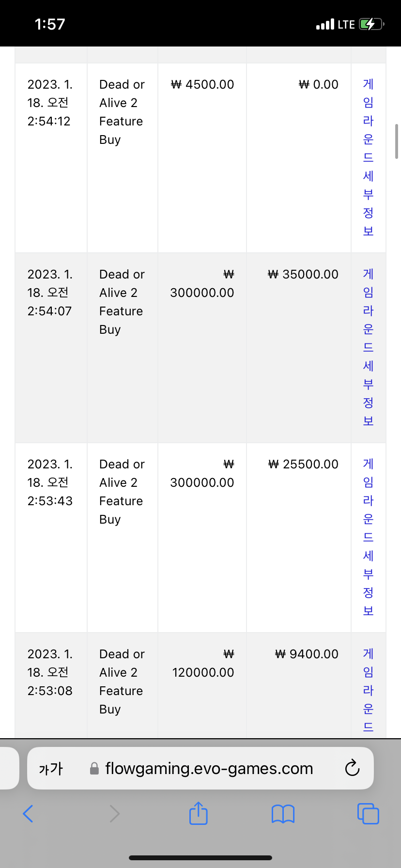Screen dimensions: 401x868
Task: Tap the Safari back arrow
Action: point(28,814)
